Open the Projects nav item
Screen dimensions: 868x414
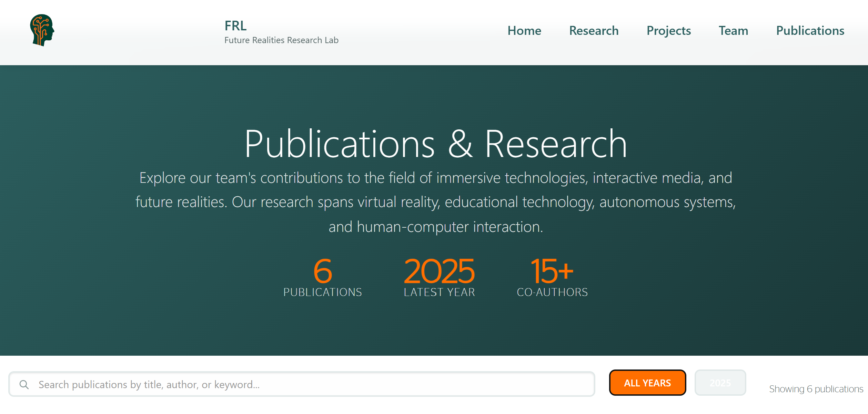668,31
